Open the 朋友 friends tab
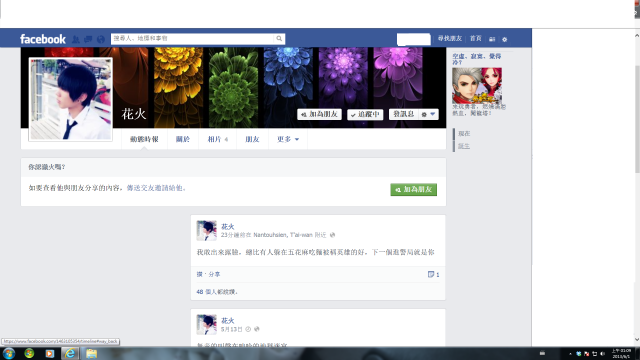The image size is (640, 360). pos(252,139)
